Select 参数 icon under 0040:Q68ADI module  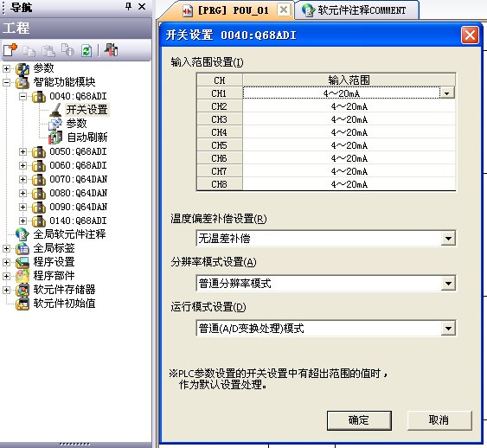(x=55, y=124)
